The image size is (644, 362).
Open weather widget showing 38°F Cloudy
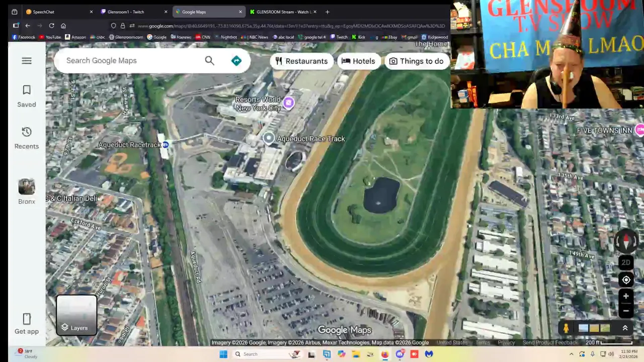pyautogui.click(x=27, y=354)
